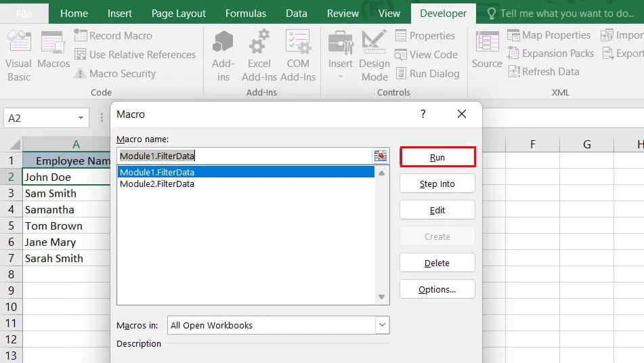Click the Macro dialog help question mark

coord(423,114)
